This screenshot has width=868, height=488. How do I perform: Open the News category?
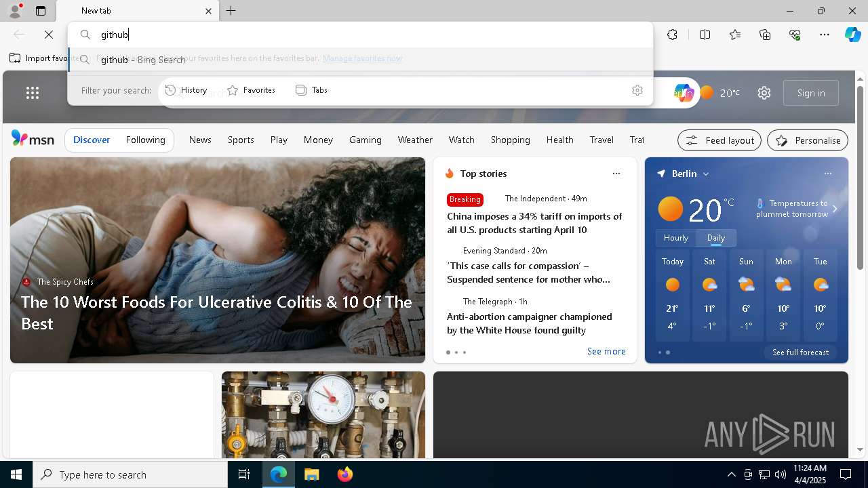(x=200, y=140)
